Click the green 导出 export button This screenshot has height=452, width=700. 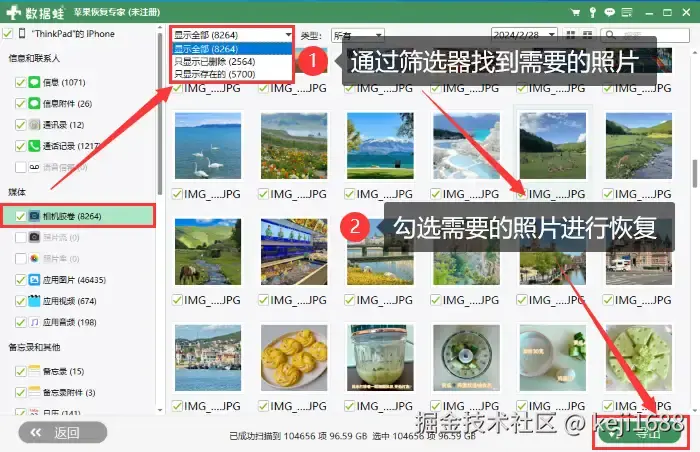[x=641, y=433]
